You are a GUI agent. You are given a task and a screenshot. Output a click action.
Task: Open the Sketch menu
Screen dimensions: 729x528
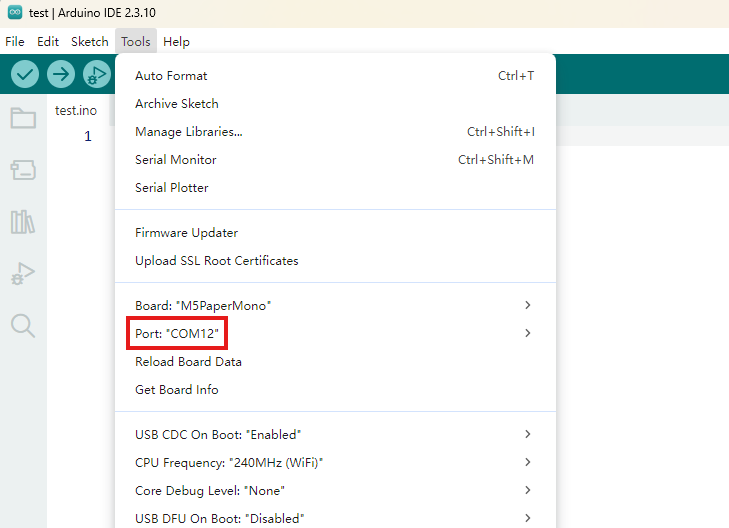pos(90,42)
